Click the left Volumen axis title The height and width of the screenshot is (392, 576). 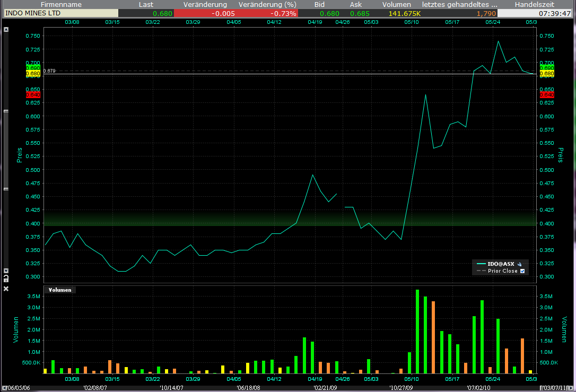tap(16, 330)
